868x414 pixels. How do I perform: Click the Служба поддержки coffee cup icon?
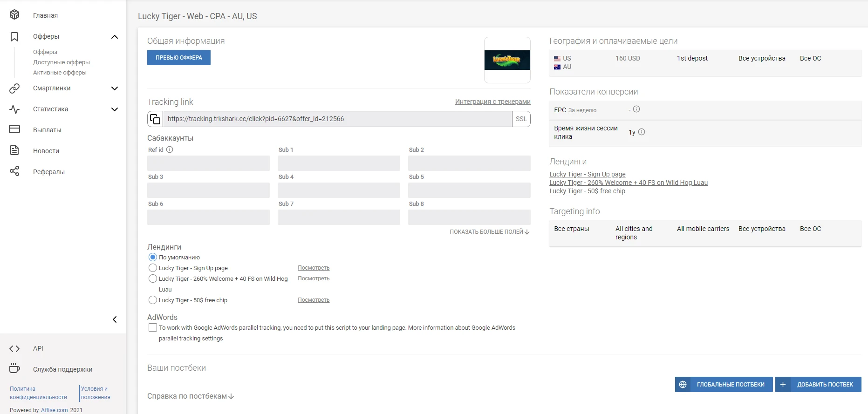(x=14, y=368)
